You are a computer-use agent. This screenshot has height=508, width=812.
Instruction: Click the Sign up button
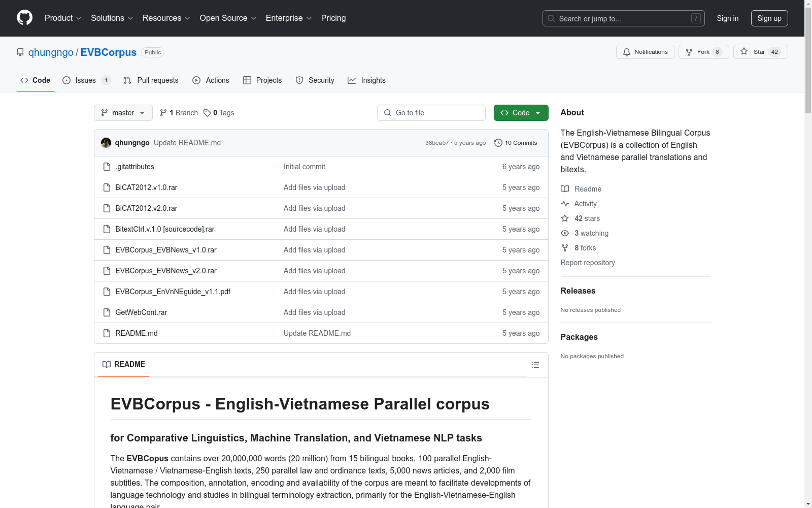click(769, 18)
